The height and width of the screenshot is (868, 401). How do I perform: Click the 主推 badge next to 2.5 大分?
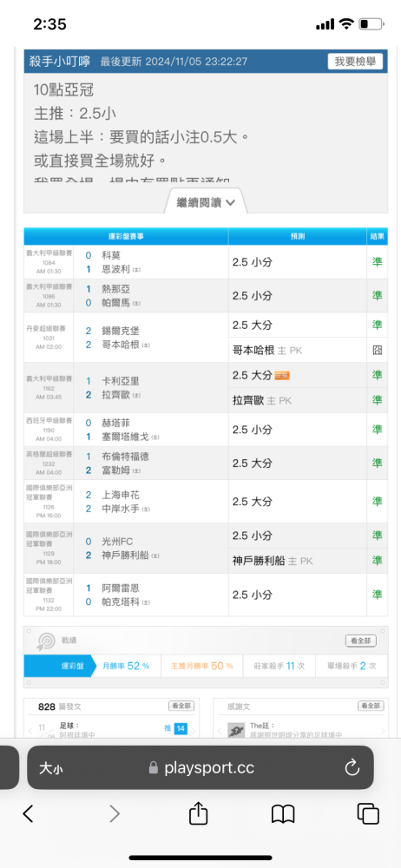coord(282,376)
